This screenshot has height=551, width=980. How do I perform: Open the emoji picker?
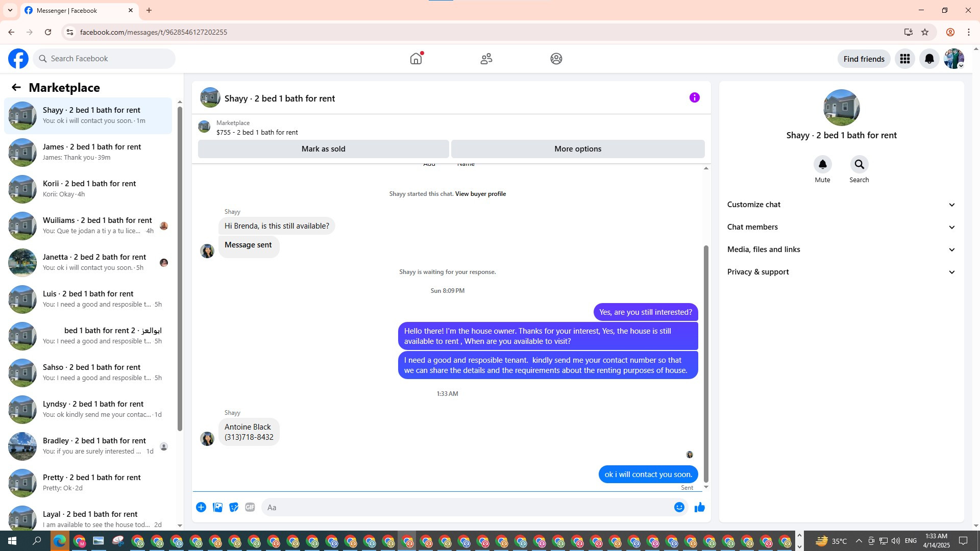point(679,507)
